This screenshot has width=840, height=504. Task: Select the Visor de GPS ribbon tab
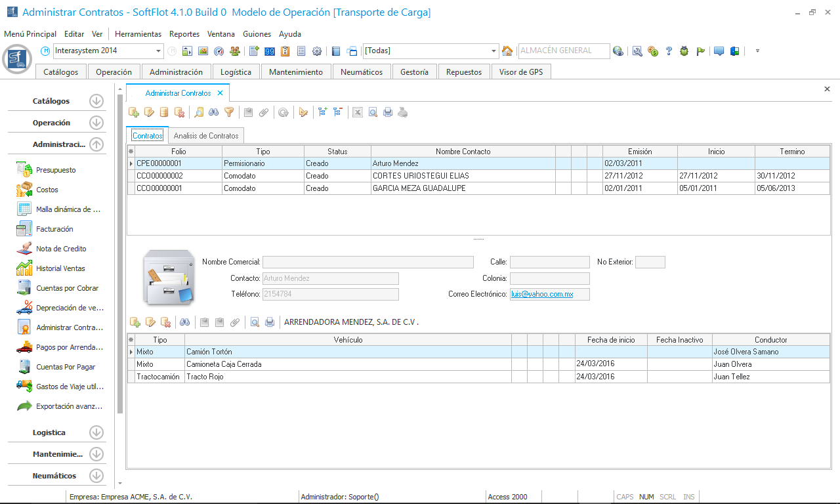[521, 72]
